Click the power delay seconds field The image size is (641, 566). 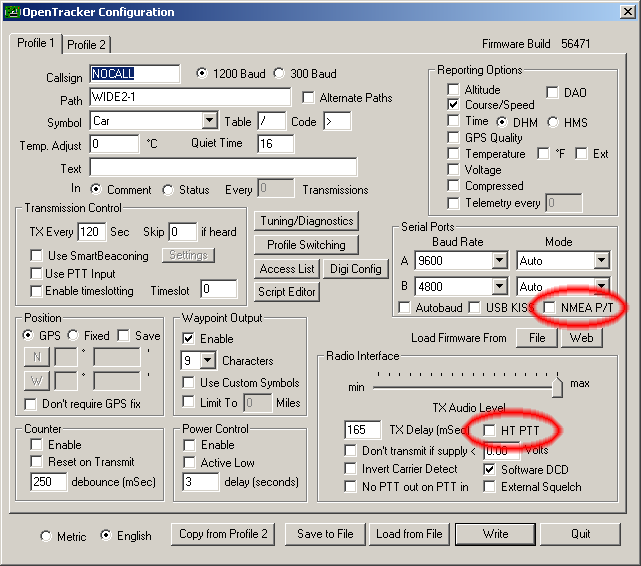201,482
